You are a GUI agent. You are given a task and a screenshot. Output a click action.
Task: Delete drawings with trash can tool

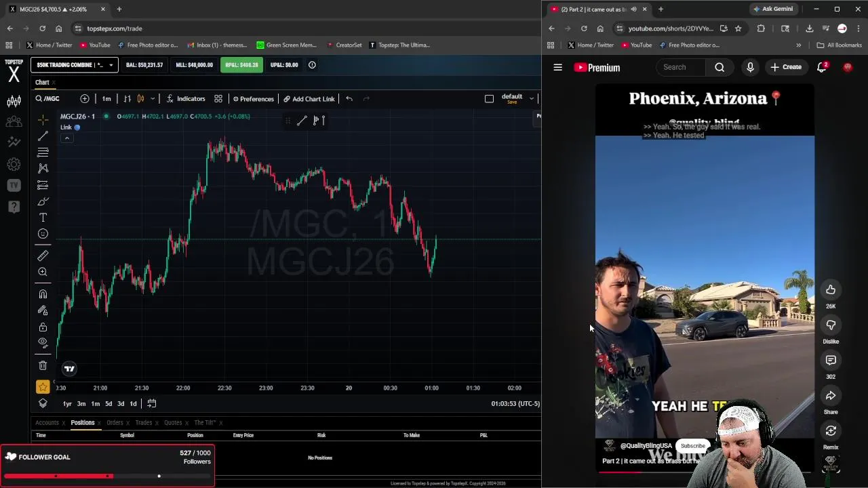[x=43, y=365]
